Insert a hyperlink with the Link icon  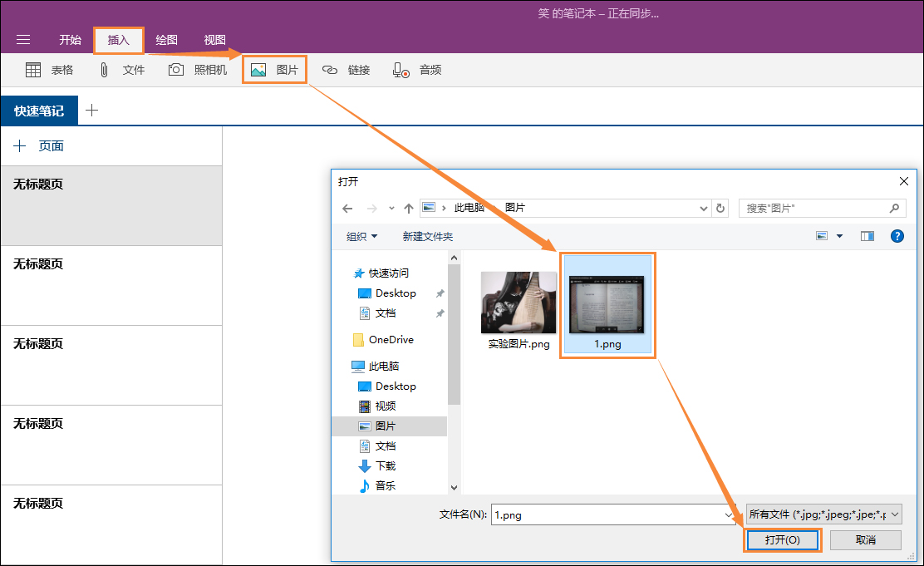click(x=331, y=69)
